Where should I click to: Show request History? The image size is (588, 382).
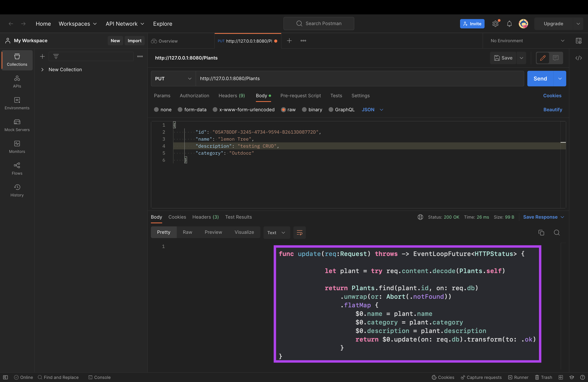pos(17,190)
